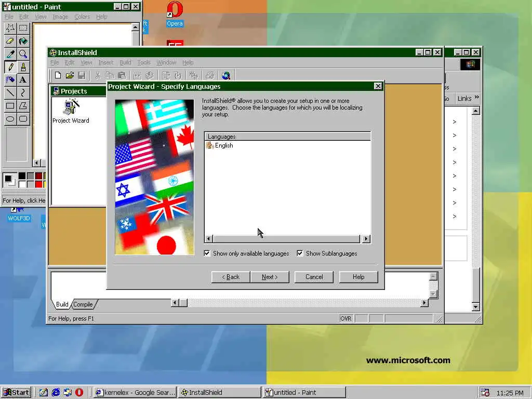Pick the Eraser tool in Paint

coord(10,41)
